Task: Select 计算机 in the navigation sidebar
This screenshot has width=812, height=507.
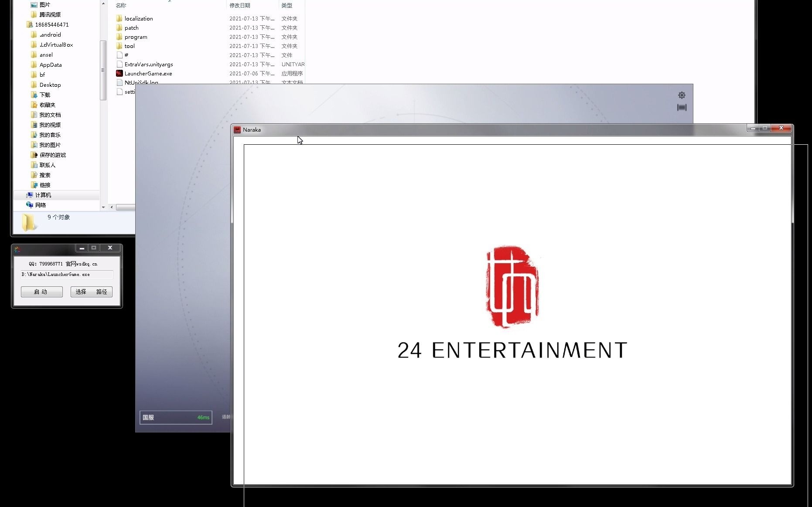Action: point(43,195)
